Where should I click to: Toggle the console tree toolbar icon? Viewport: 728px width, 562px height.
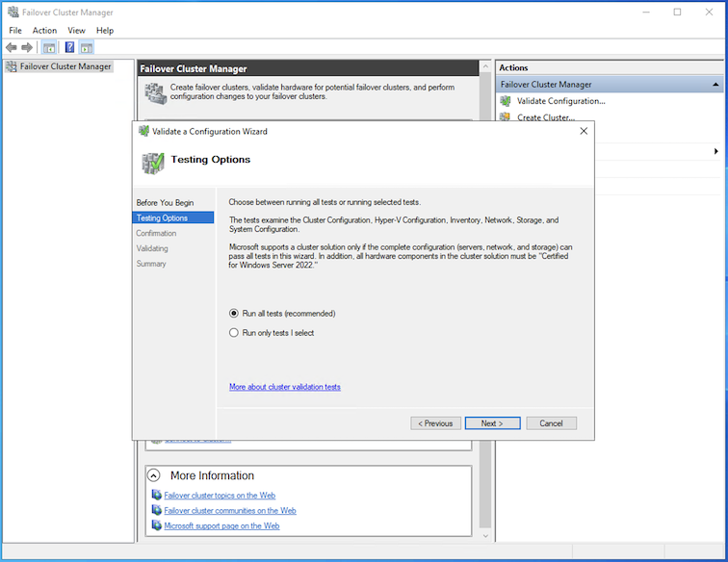click(x=49, y=47)
